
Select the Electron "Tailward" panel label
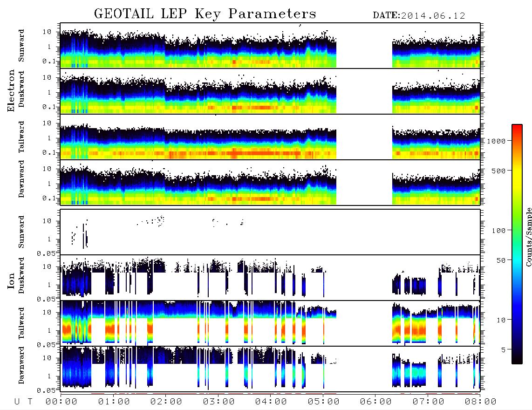(21, 137)
